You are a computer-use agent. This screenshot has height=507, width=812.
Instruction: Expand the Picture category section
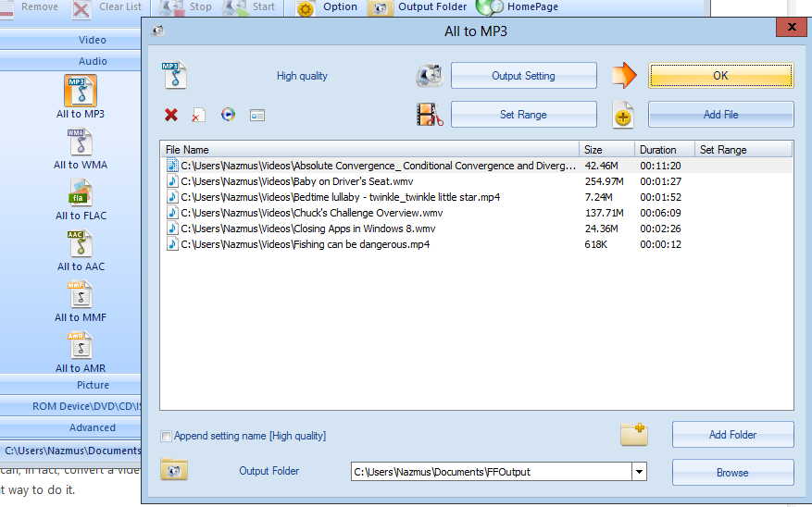click(93, 385)
